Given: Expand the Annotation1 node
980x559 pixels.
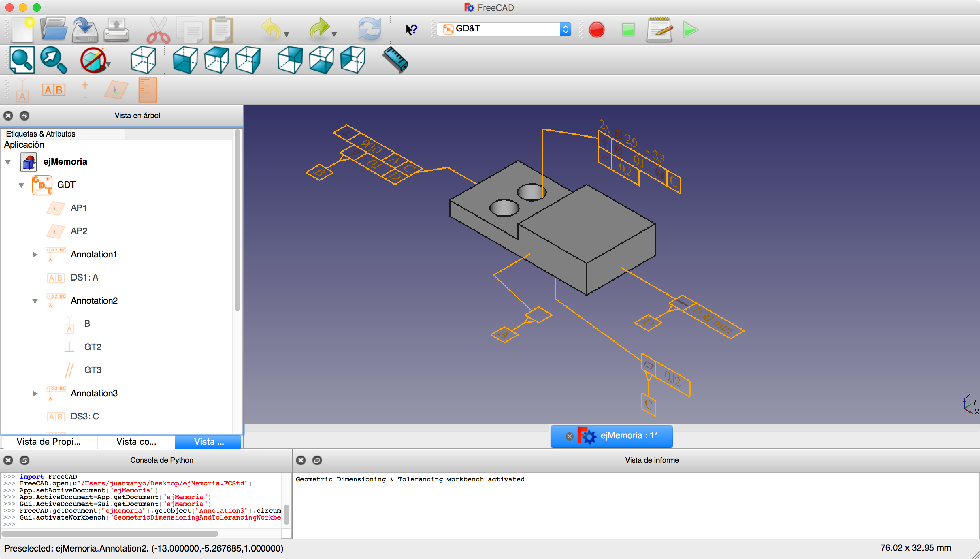Looking at the screenshot, I should 35,255.
